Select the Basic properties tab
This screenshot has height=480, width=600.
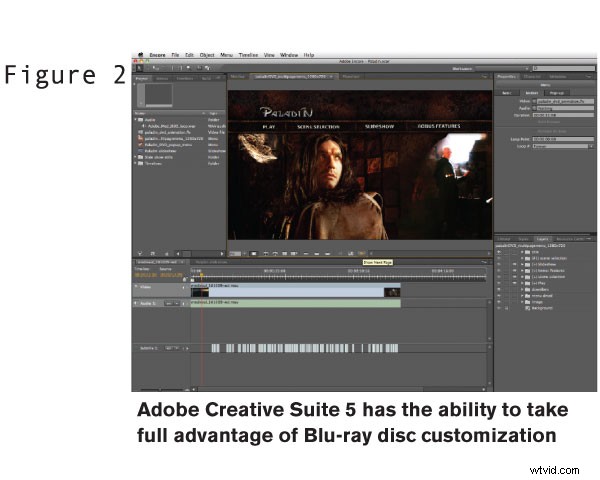point(507,93)
